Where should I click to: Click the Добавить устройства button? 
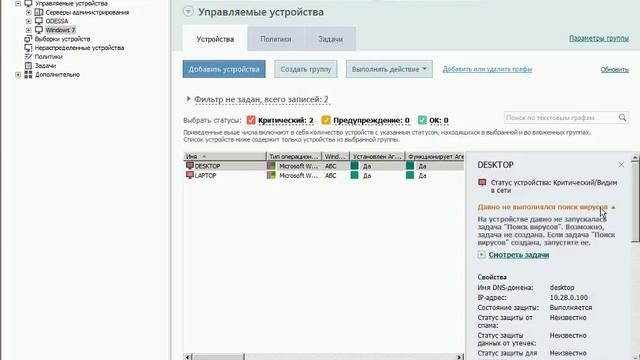(224, 69)
